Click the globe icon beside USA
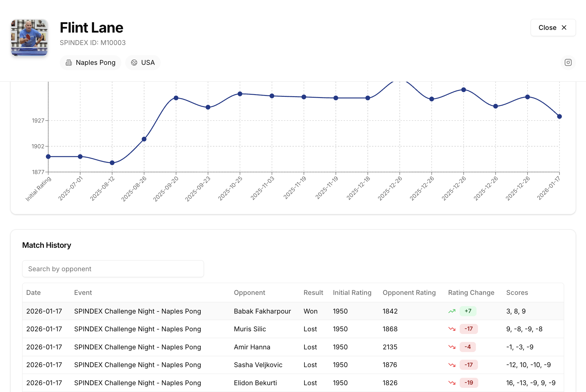This screenshot has width=586, height=392. [134, 62]
